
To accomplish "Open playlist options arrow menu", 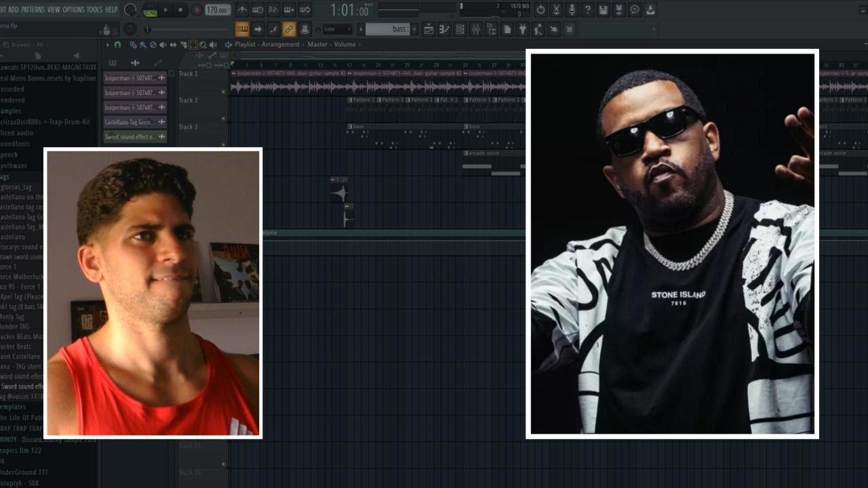I will [106, 45].
